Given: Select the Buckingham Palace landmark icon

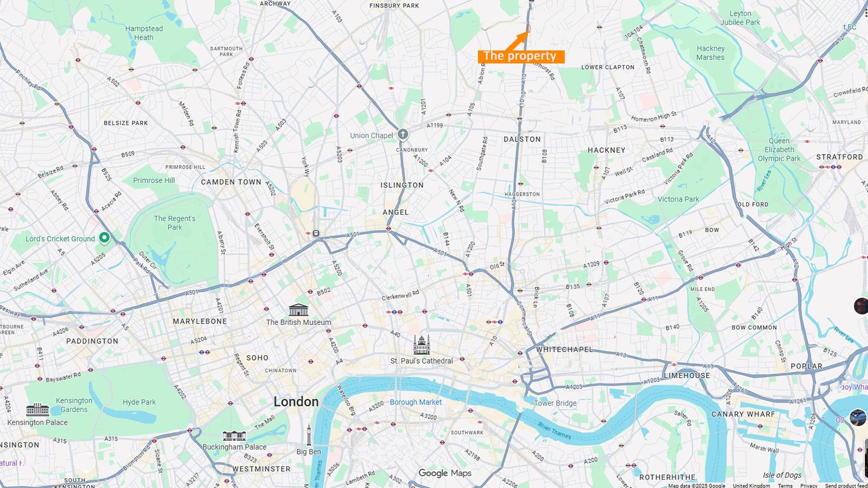Looking at the screenshot, I should [x=234, y=436].
